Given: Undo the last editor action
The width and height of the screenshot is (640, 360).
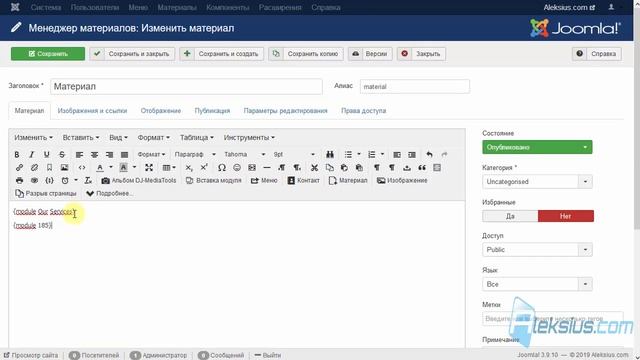Looking at the screenshot, I should pos(429,155).
